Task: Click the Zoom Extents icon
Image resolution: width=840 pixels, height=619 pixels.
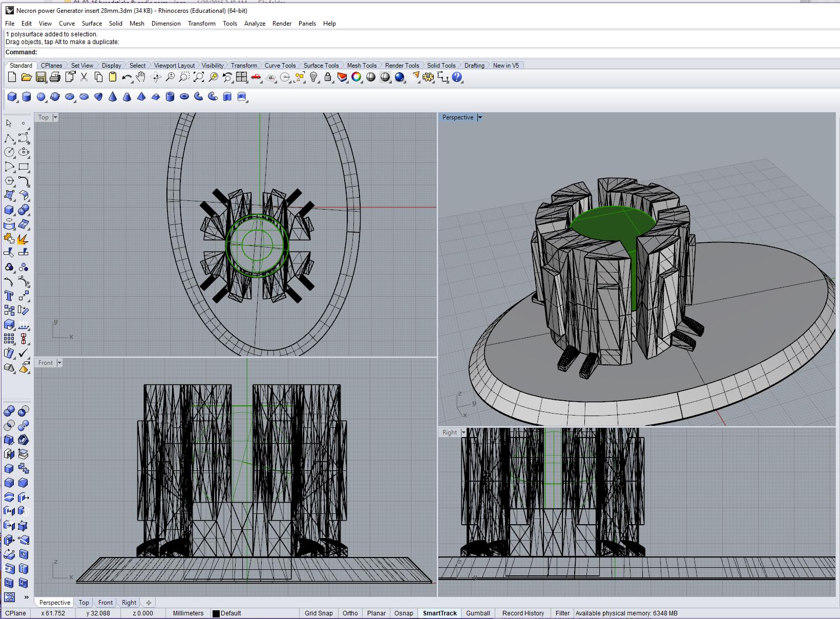Action: click(199, 77)
